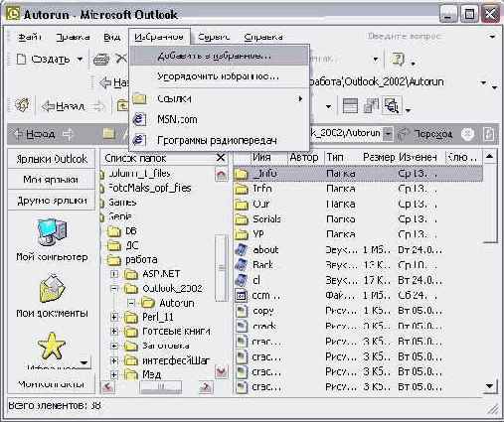Choose Упорядочить избранное menu item
This screenshot has height=422, width=504.
(220, 76)
